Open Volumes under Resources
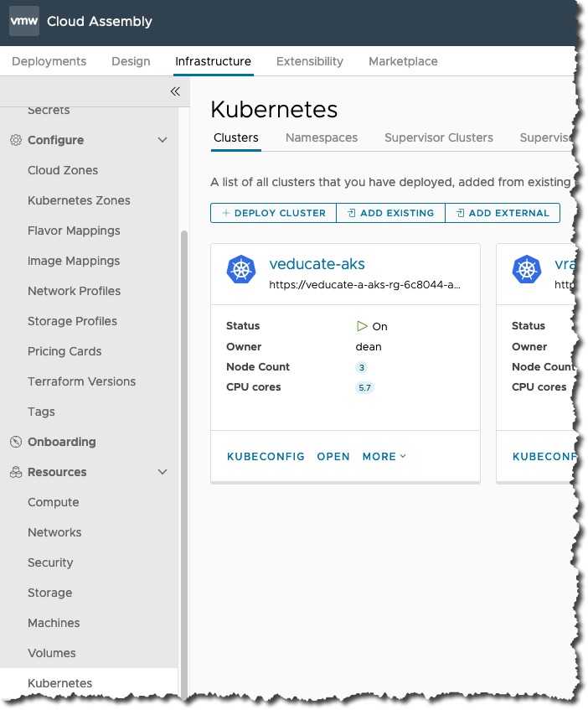Viewport: 588px width, 710px height. [x=52, y=653]
